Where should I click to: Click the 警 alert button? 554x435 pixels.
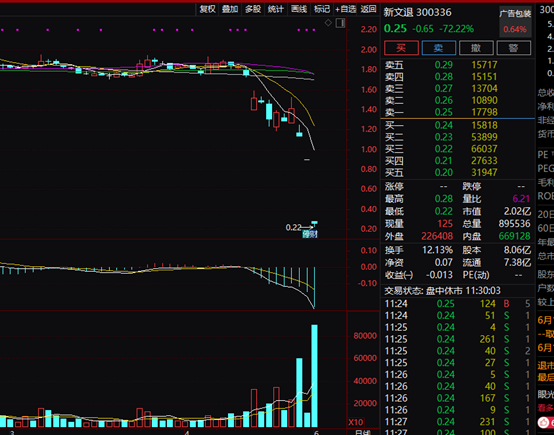(513, 48)
